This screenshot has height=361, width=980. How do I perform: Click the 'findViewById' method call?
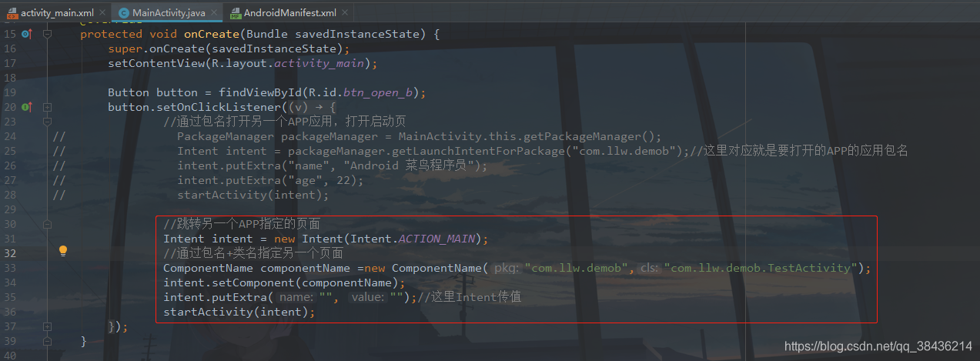click(260, 92)
